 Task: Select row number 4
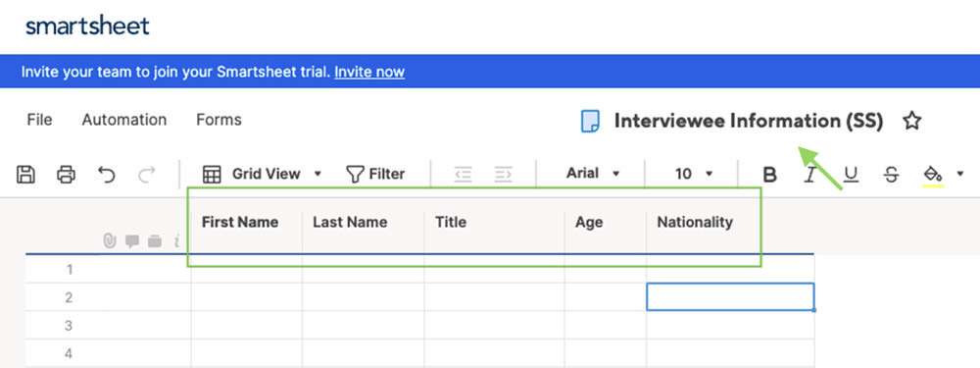coord(70,353)
